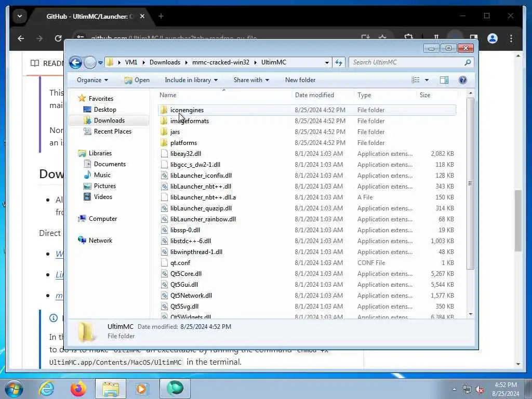Select Computer in navigation pane
The width and height of the screenshot is (532, 399).
(x=97, y=219)
